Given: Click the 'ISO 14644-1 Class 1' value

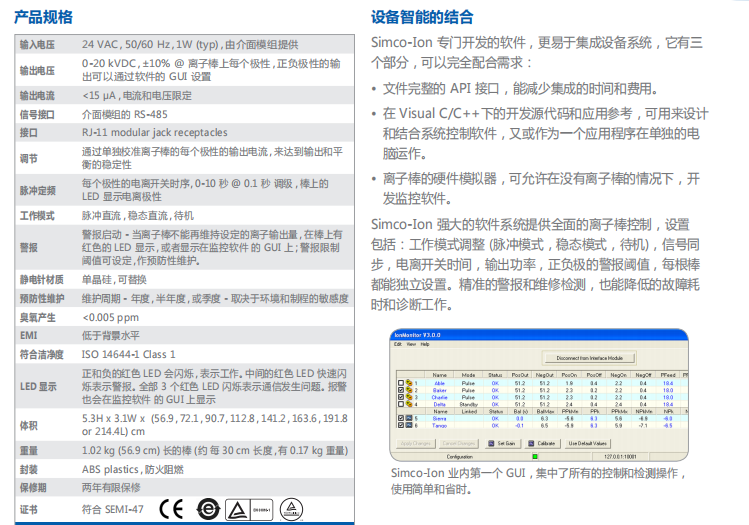Looking at the screenshot, I should click(x=128, y=354).
